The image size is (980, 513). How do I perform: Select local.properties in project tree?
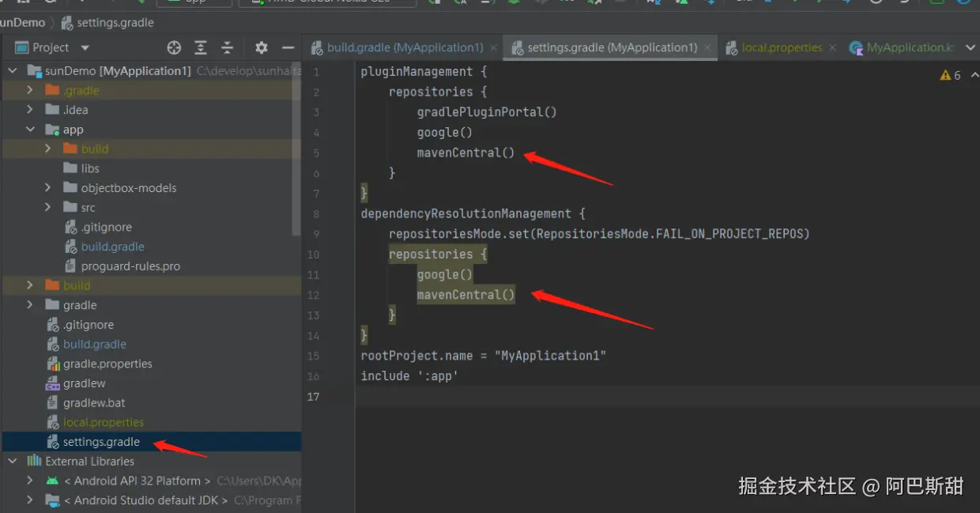[x=94, y=422]
